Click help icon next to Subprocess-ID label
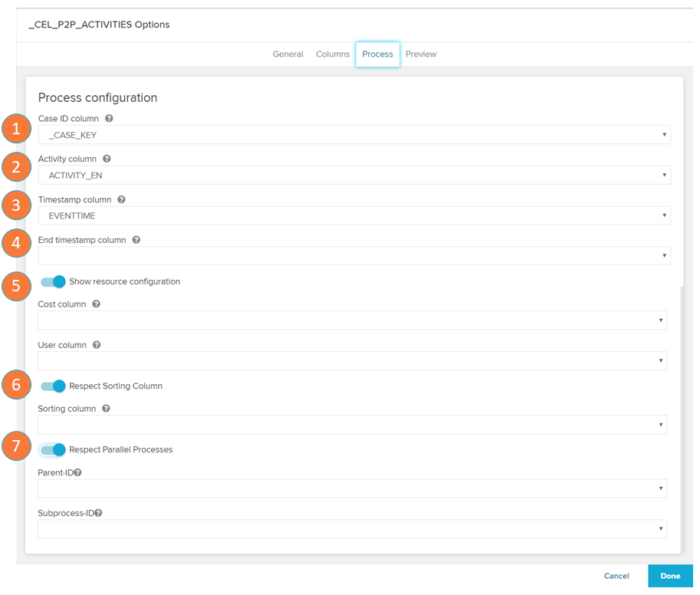Screen dimensions: 700x595 (x=98, y=514)
